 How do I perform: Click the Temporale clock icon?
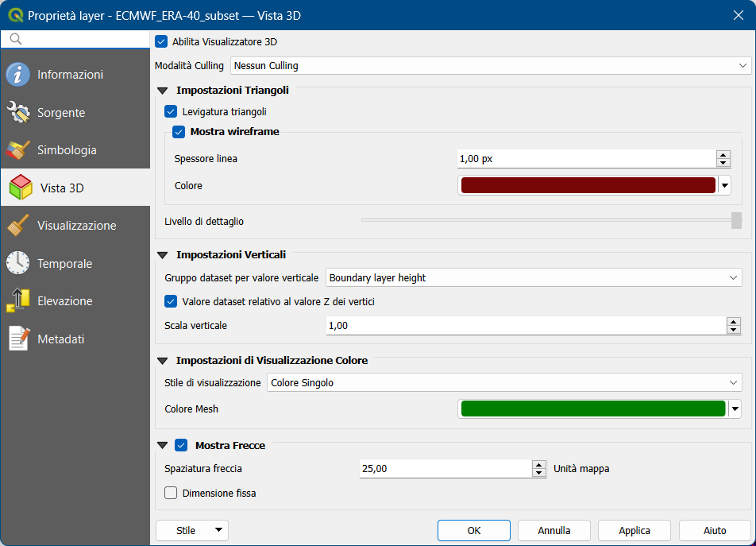17,263
